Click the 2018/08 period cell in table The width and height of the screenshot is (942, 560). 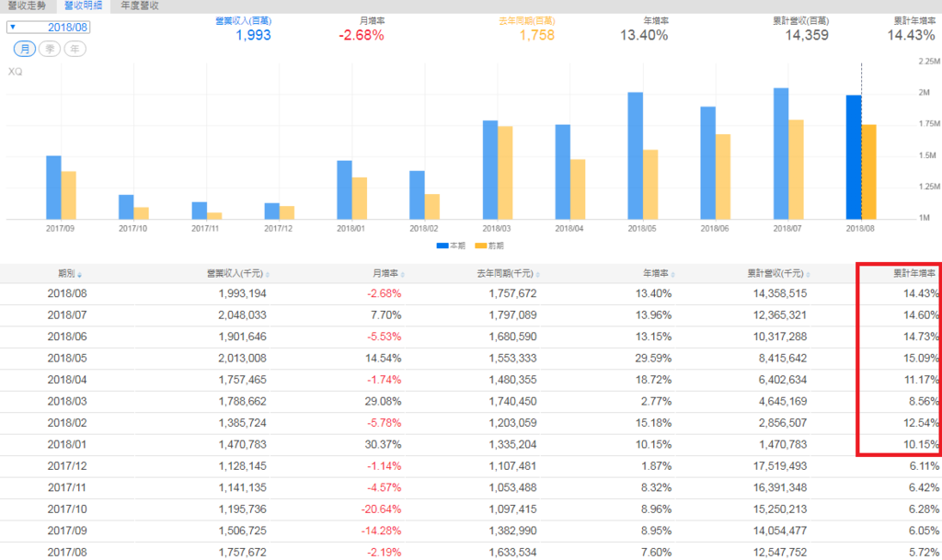(67, 293)
